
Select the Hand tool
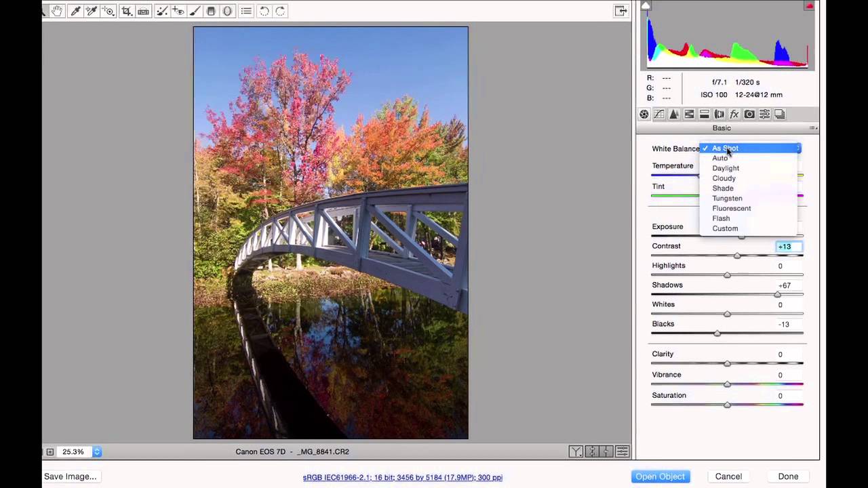point(58,11)
